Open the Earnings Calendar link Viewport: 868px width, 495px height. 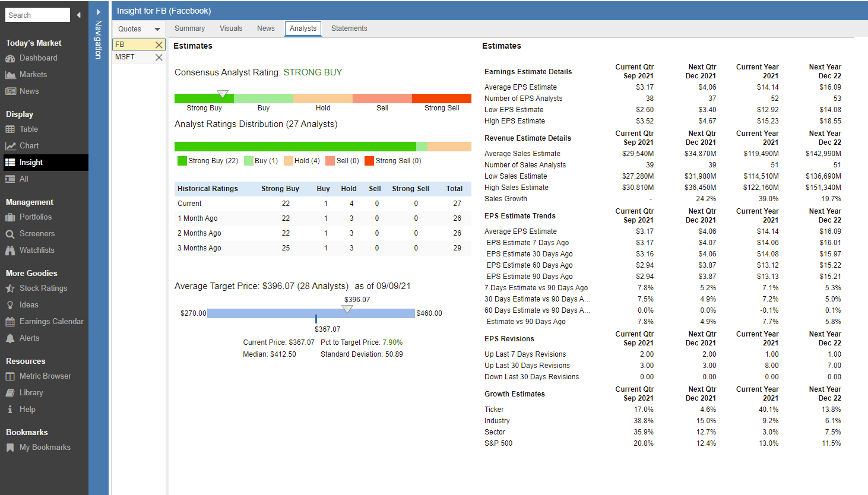(x=52, y=322)
